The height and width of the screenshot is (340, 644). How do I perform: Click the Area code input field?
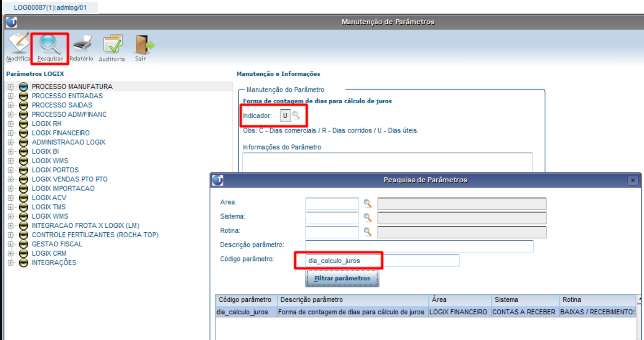coord(332,203)
